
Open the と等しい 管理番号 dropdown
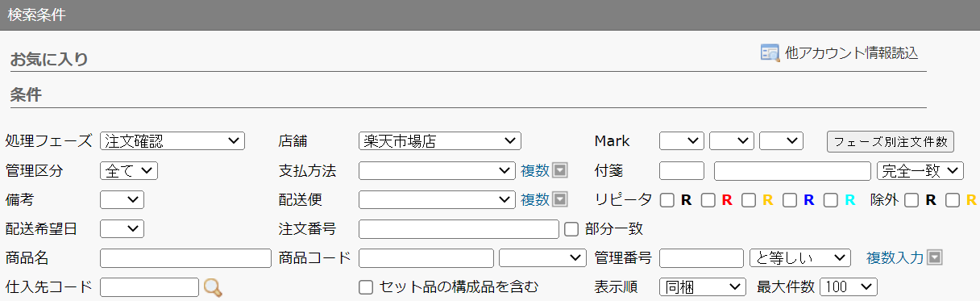pyautogui.click(x=799, y=257)
